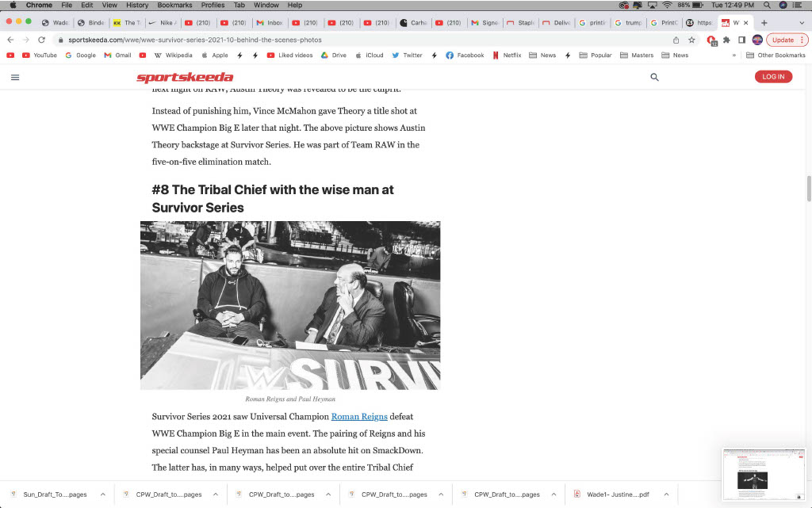Go back with the back arrow

(10, 40)
